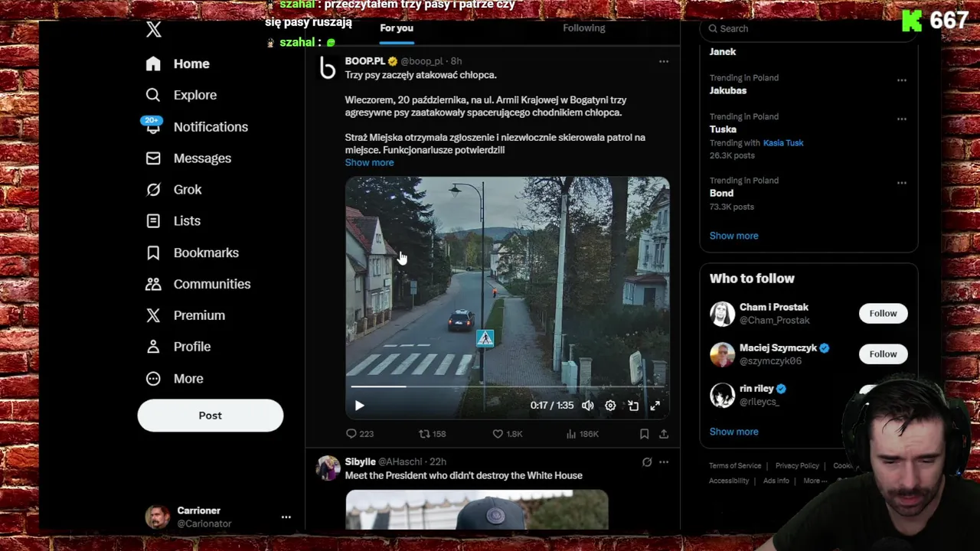
Task: Follow Maciej Szymczyk
Action: click(x=883, y=354)
